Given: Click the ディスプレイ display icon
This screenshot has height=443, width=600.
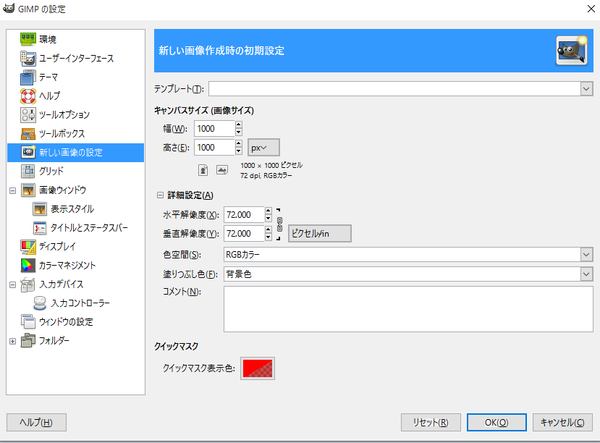Looking at the screenshot, I should 28,246.
